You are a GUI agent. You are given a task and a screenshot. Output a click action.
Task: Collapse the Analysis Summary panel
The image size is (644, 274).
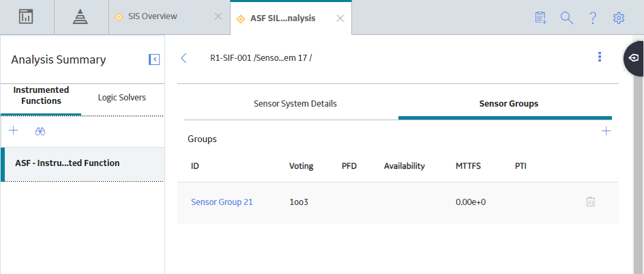(154, 59)
